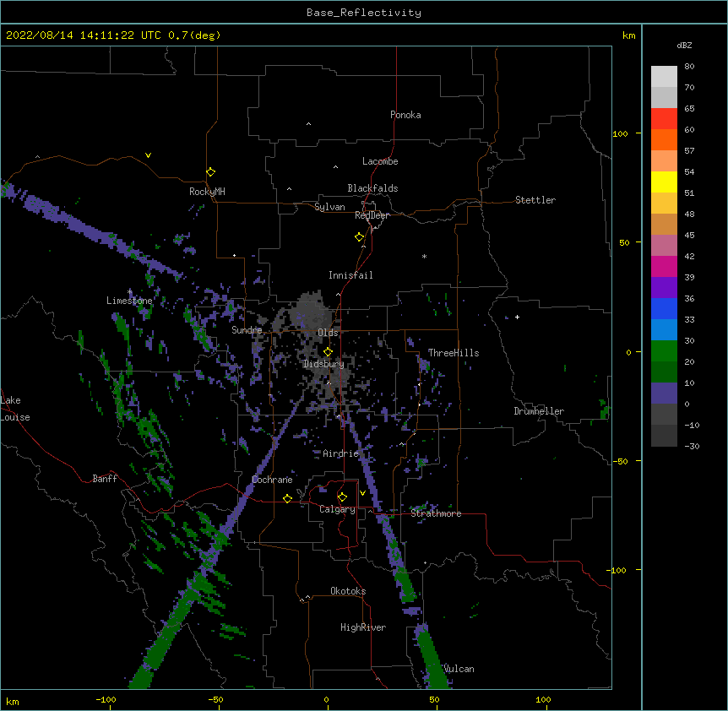Image resolution: width=728 pixels, height=711 pixels.
Task: Click the Ponoka city label
Action: coord(405,115)
